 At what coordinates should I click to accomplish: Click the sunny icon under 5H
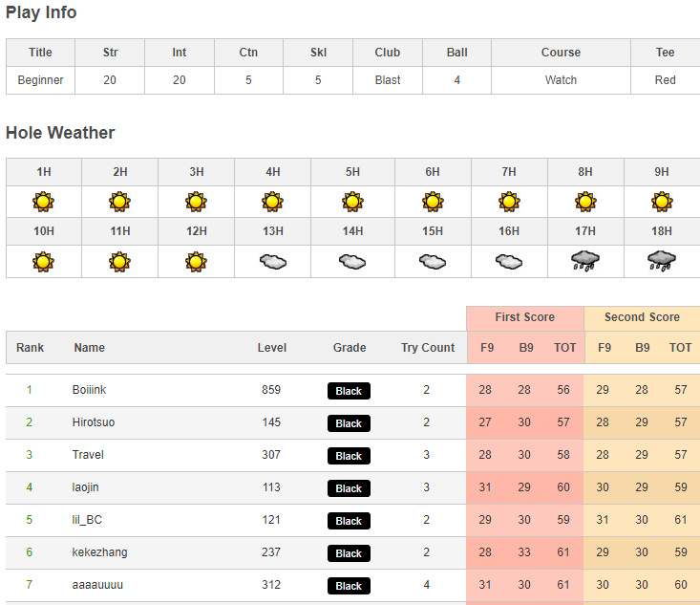click(352, 202)
